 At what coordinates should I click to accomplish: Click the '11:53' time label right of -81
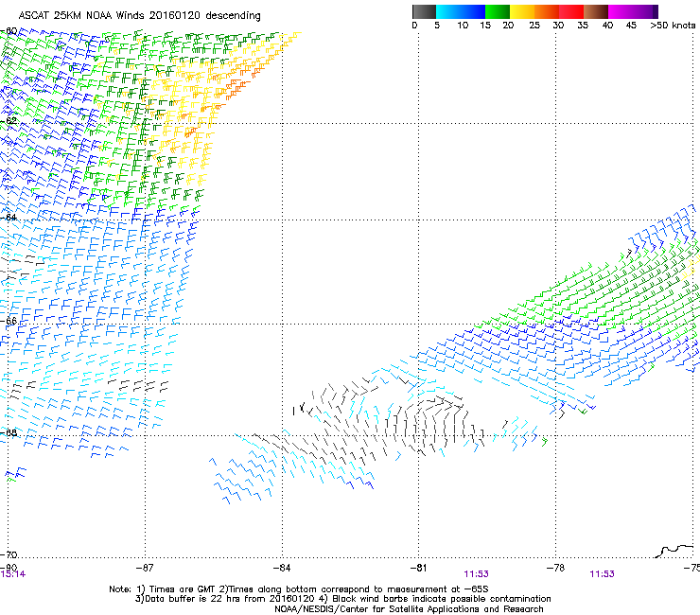pyautogui.click(x=476, y=574)
